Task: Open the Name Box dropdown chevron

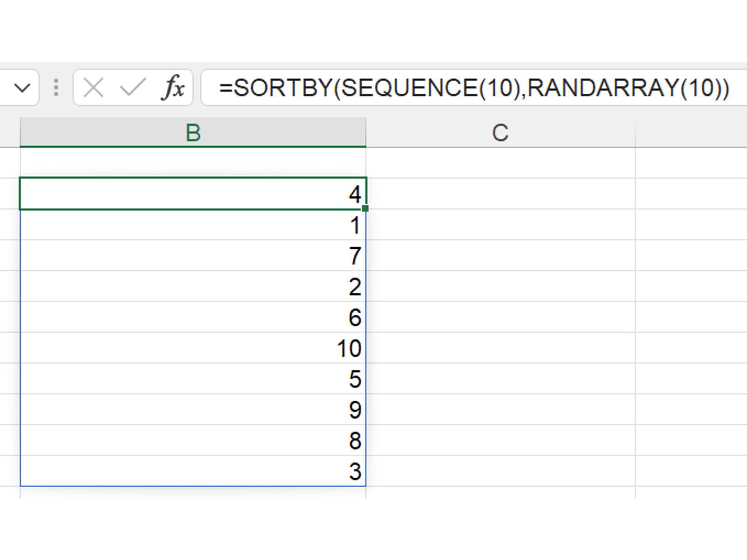Action: [22, 88]
